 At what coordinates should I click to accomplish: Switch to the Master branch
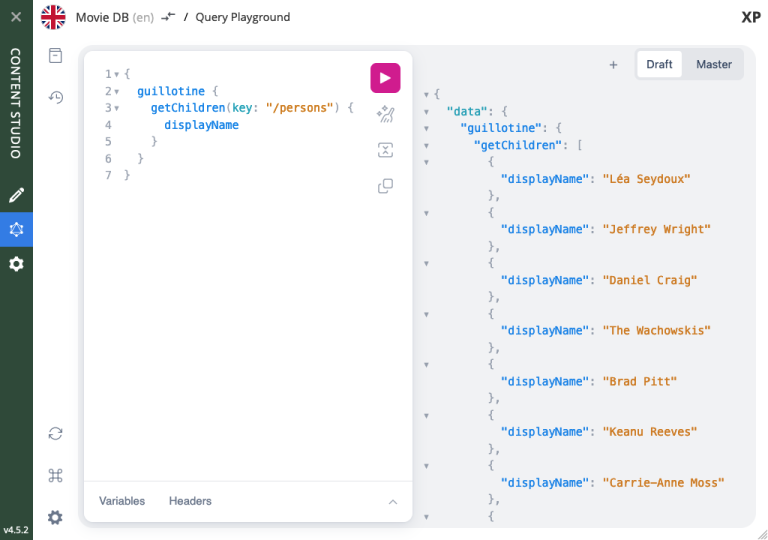coord(714,64)
